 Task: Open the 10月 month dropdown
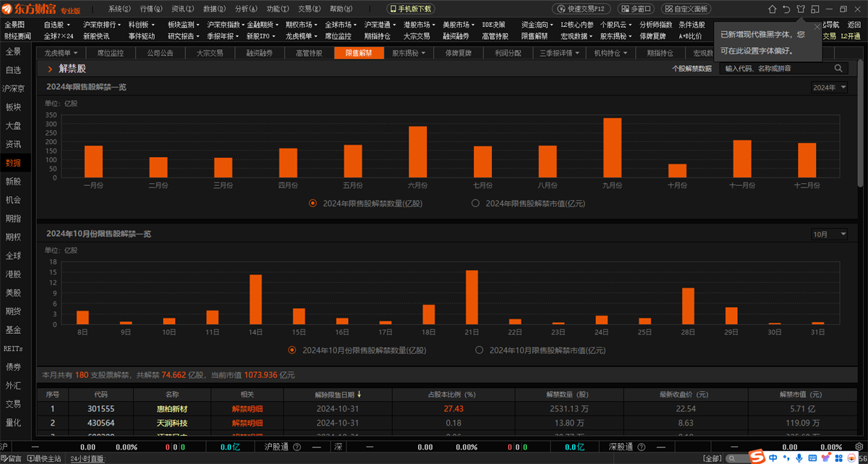(829, 235)
